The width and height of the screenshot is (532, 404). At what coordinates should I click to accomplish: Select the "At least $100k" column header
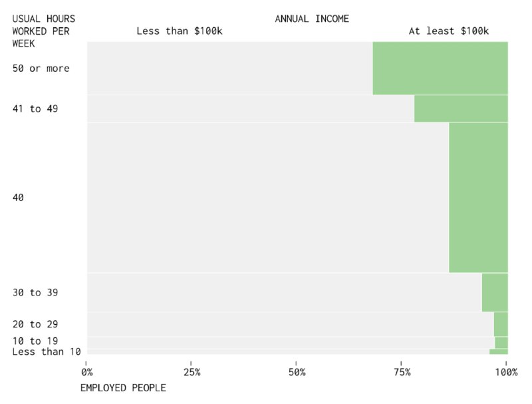(448, 31)
